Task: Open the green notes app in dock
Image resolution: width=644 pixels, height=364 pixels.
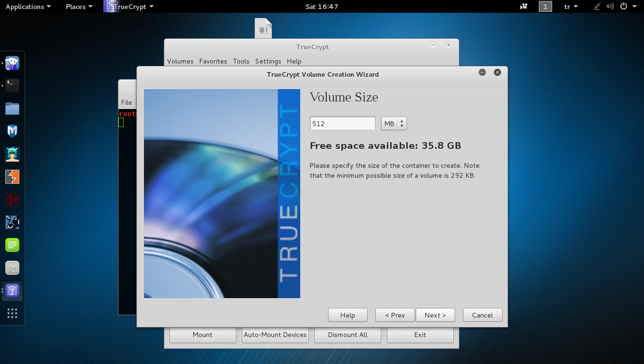Action: [12, 245]
